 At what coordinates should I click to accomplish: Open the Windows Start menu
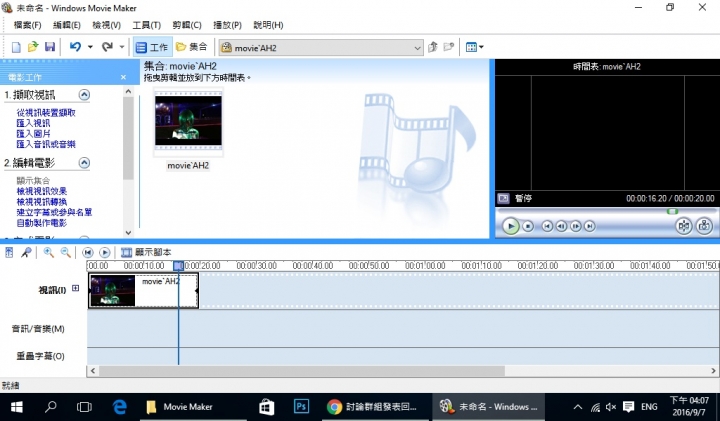coord(17,407)
